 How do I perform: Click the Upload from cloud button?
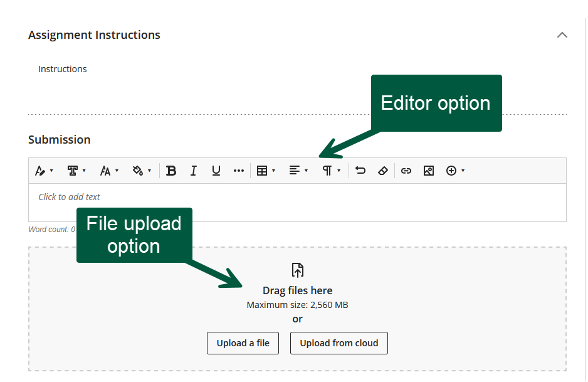tap(339, 343)
